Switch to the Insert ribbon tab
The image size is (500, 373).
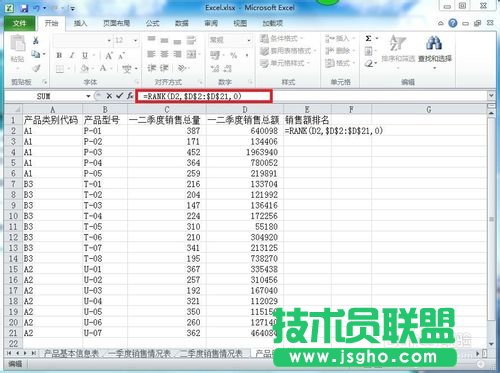click(x=80, y=23)
